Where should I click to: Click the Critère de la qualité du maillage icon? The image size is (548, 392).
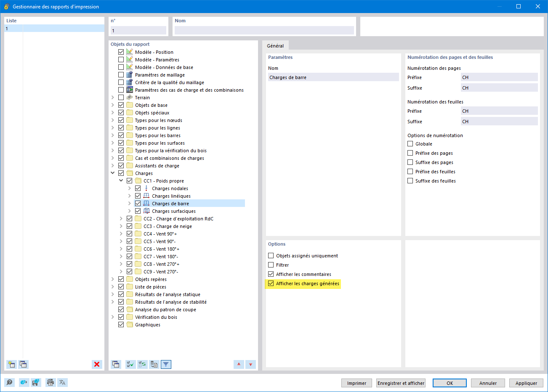pyautogui.click(x=130, y=82)
